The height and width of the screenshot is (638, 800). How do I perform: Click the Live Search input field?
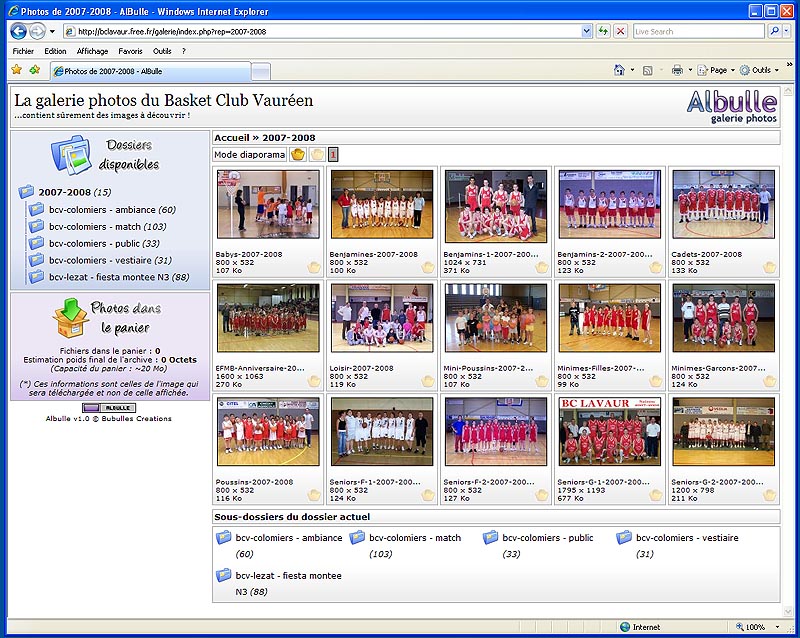(698, 32)
